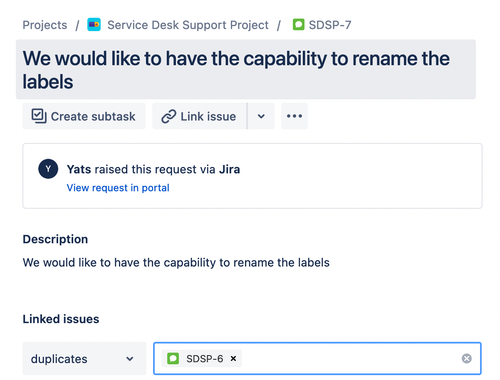
Task: Click the issue description text
Action: click(176, 263)
